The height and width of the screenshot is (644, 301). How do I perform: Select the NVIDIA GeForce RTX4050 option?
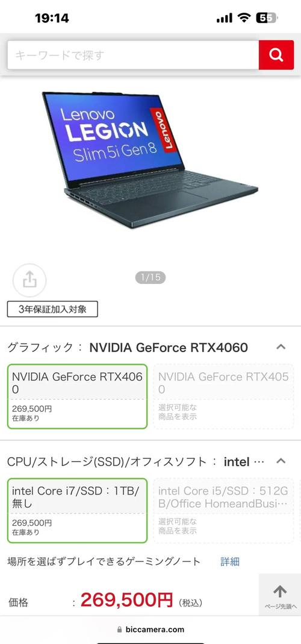tap(223, 396)
